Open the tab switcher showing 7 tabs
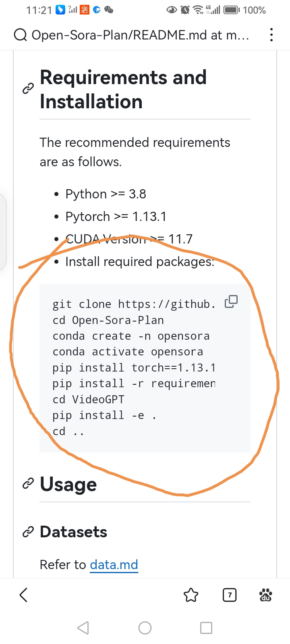The width and height of the screenshot is (290, 644). [x=230, y=595]
